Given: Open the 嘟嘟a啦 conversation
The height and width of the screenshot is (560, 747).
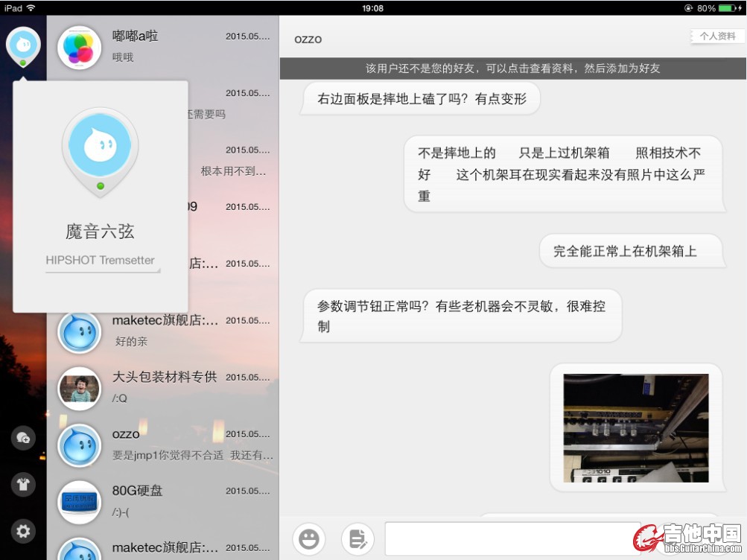Looking at the screenshot, I should pyautogui.click(x=163, y=46).
